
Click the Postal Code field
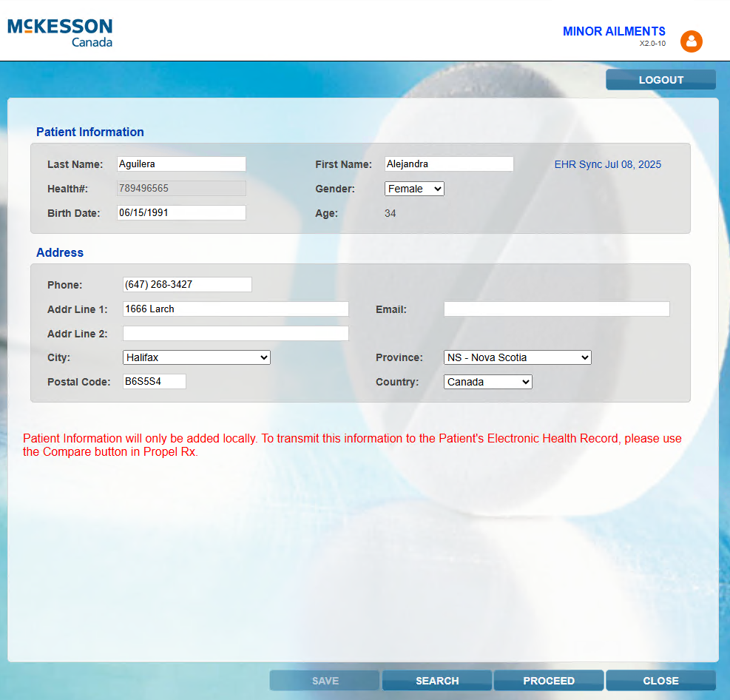[154, 381]
